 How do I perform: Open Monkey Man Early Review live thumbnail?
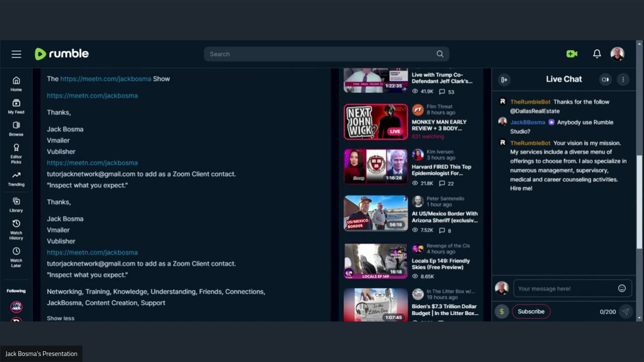376,122
